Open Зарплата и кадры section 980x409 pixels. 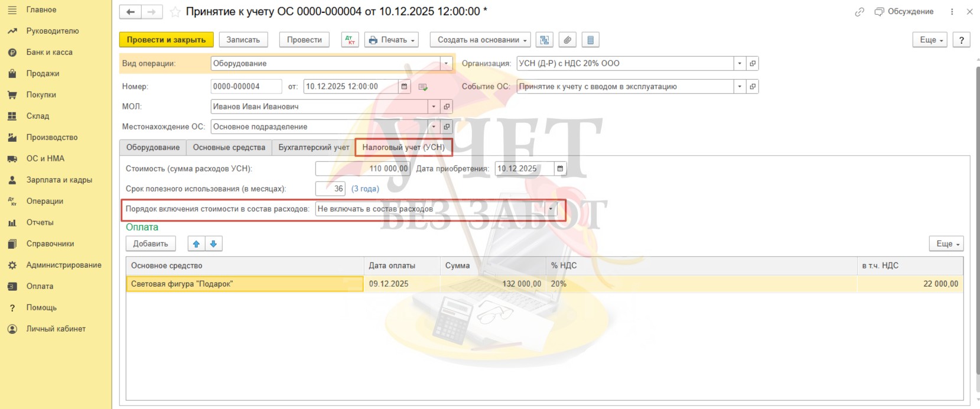click(x=59, y=180)
